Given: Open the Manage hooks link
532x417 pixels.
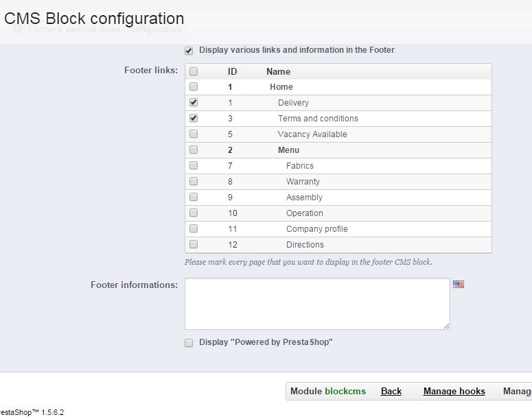Looking at the screenshot, I should (x=454, y=391).
